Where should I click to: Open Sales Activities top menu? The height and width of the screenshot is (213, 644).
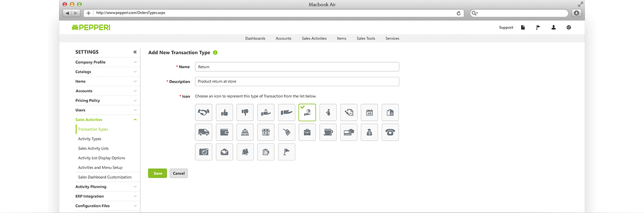pyautogui.click(x=314, y=39)
